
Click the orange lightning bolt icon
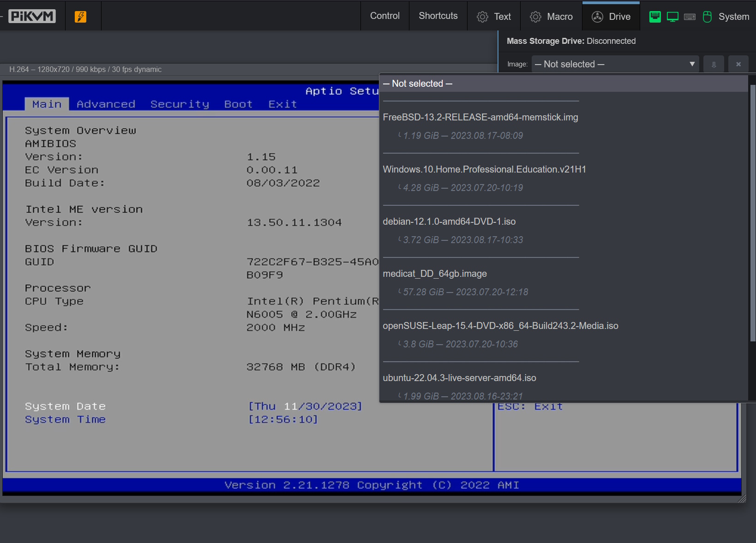click(80, 17)
